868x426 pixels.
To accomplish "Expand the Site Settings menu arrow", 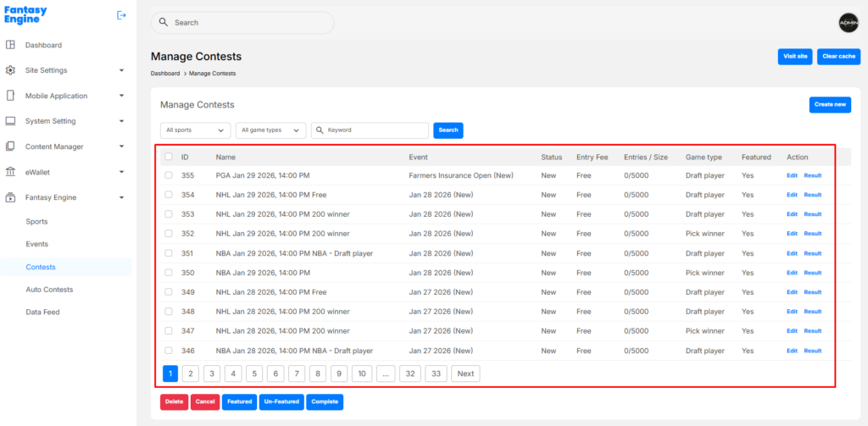I will click(x=121, y=70).
